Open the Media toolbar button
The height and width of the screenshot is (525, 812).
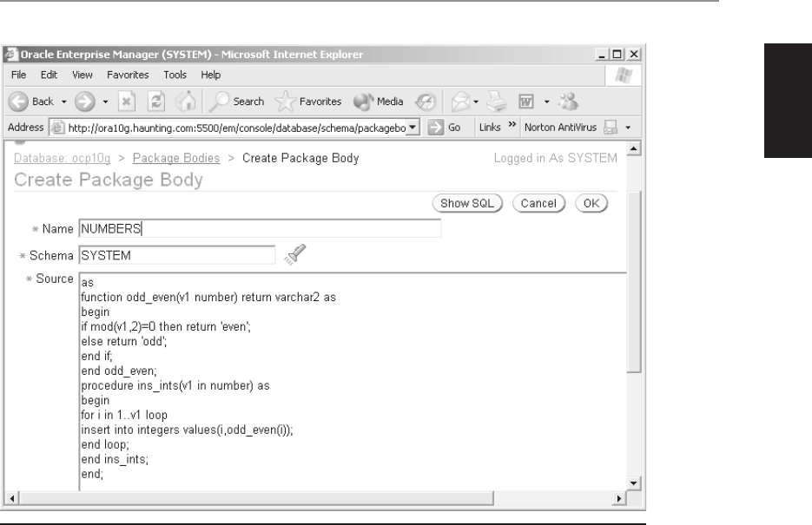point(379,102)
